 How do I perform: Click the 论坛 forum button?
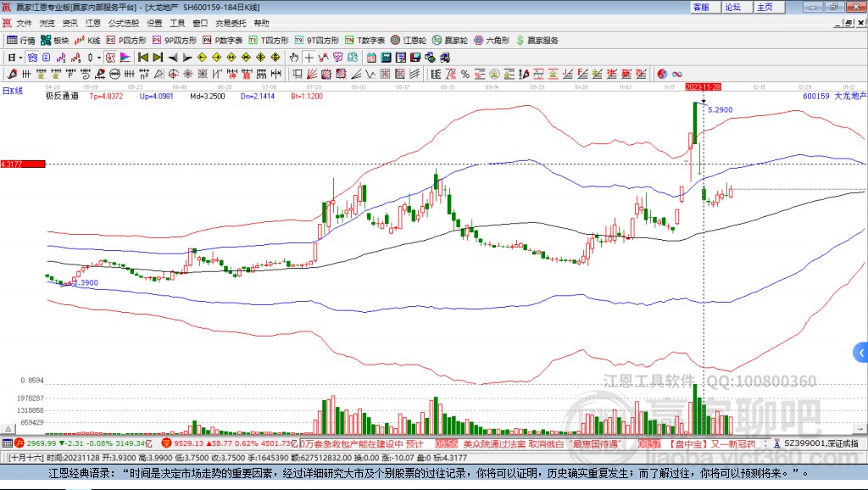732,7
